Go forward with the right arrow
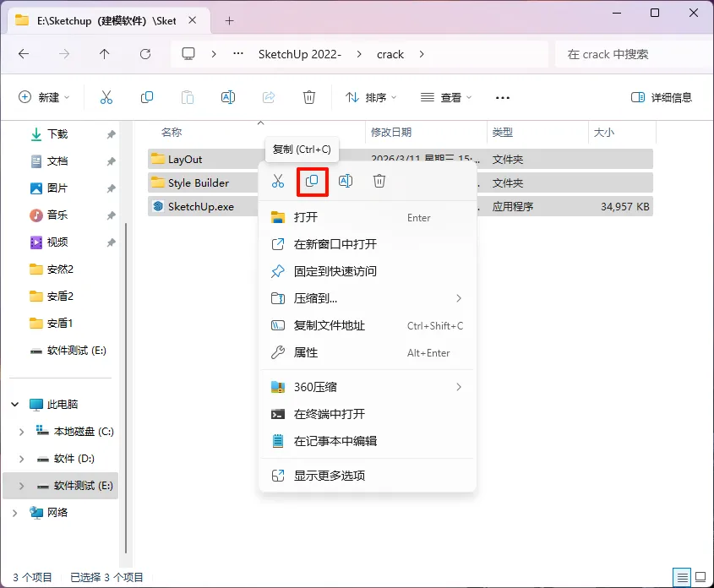The width and height of the screenshot is (714, 588). point(64,54)
